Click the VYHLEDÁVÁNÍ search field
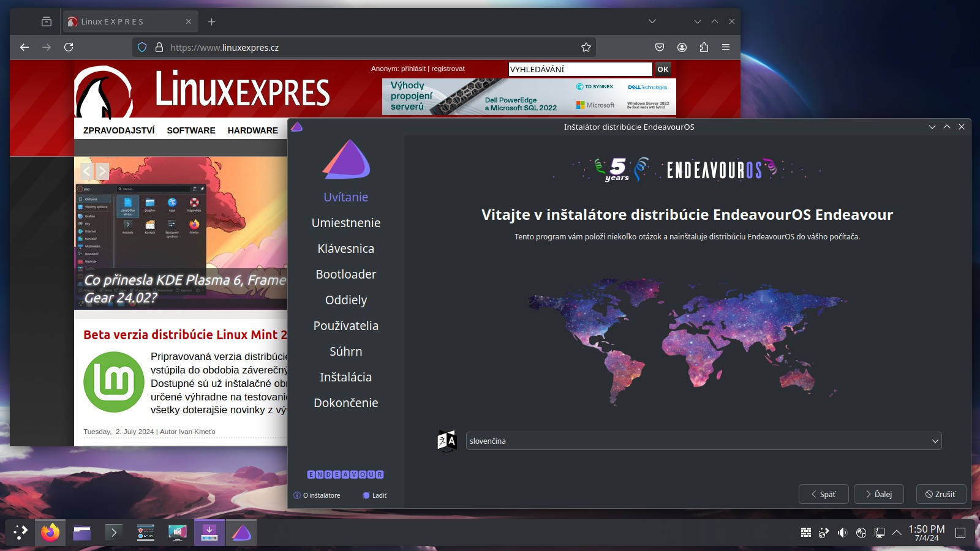 [580, 69]
